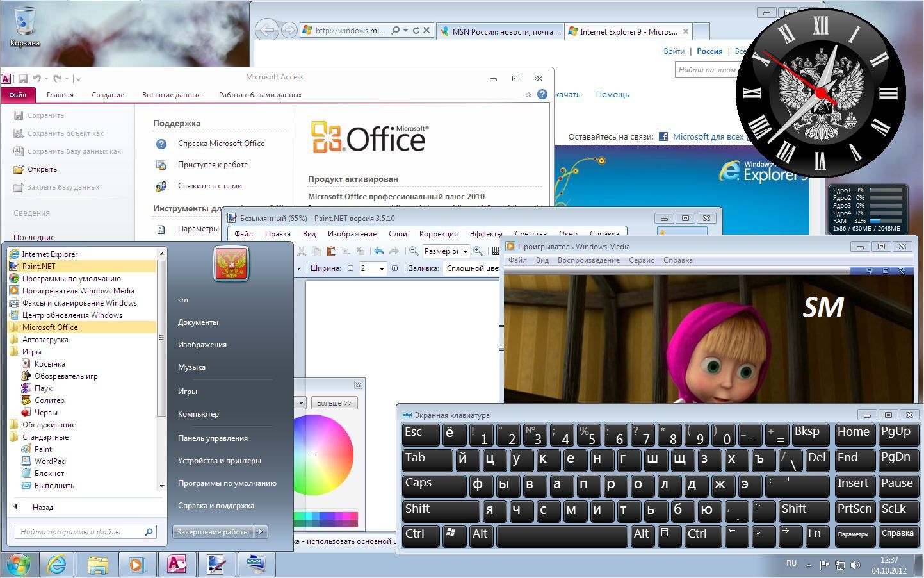Click Завершение работы button in Start menu
This screenshot has width=924, height=578.
pos(213,531)
